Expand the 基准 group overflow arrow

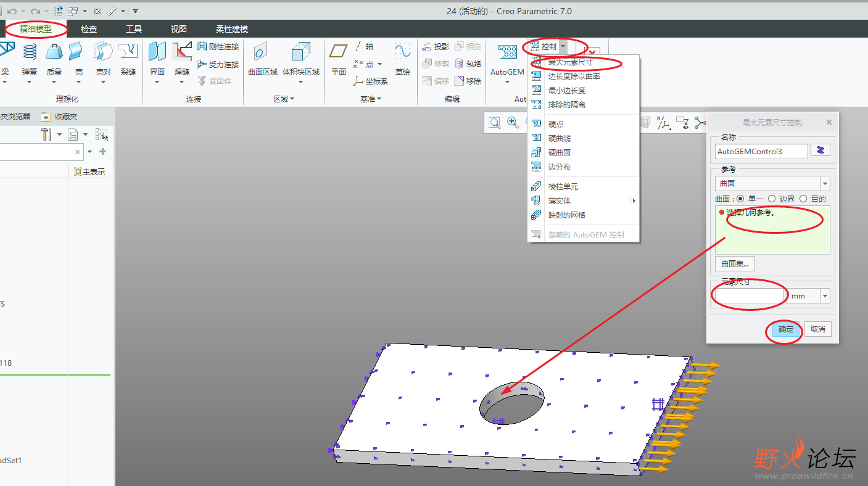click(x=379, y=99)
